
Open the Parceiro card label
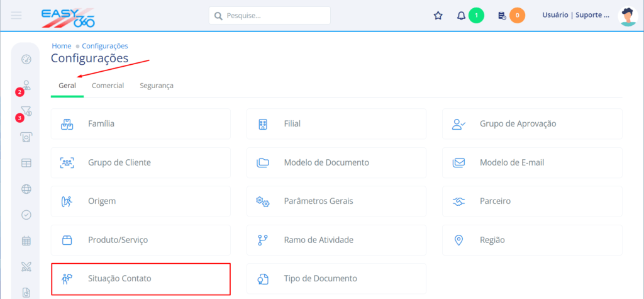click(x=495, y=201)
